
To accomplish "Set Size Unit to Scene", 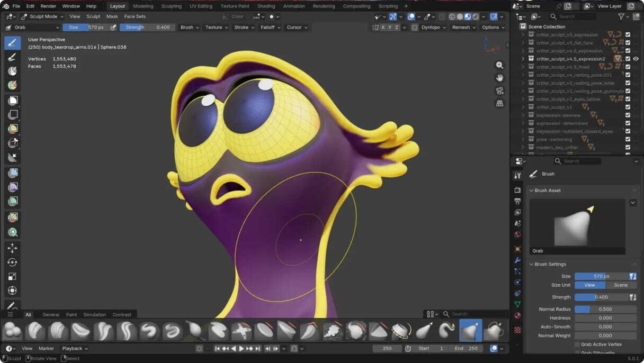I will tap(621, 285).
